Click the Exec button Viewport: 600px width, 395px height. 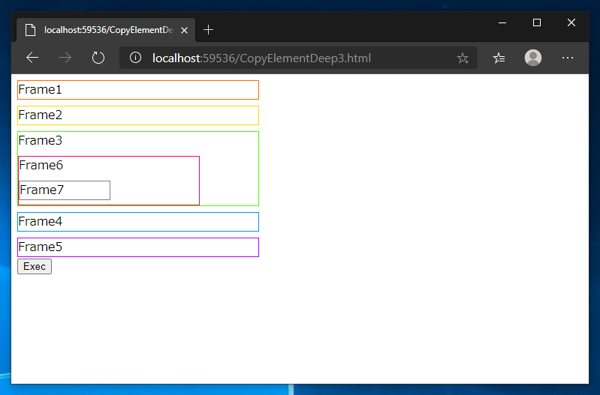click(x=34, y=266)
